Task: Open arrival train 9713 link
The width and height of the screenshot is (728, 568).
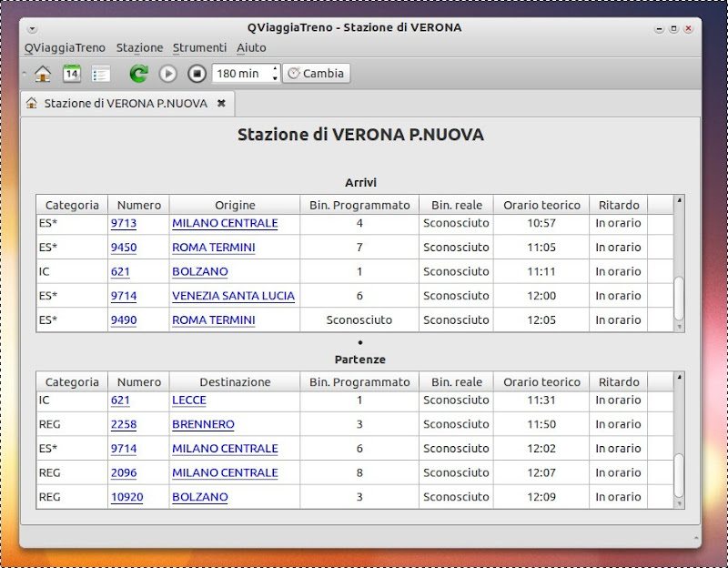Action: [x=124, y=223]
